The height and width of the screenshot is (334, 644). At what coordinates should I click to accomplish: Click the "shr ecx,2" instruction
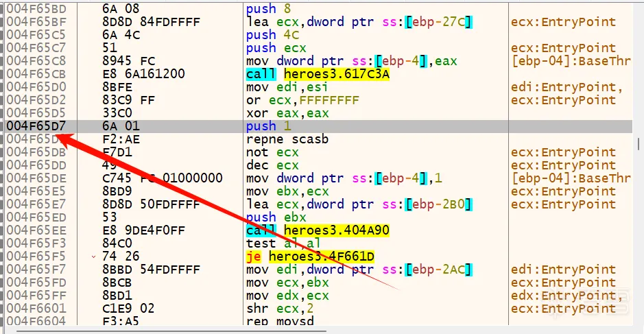(280, 309)
